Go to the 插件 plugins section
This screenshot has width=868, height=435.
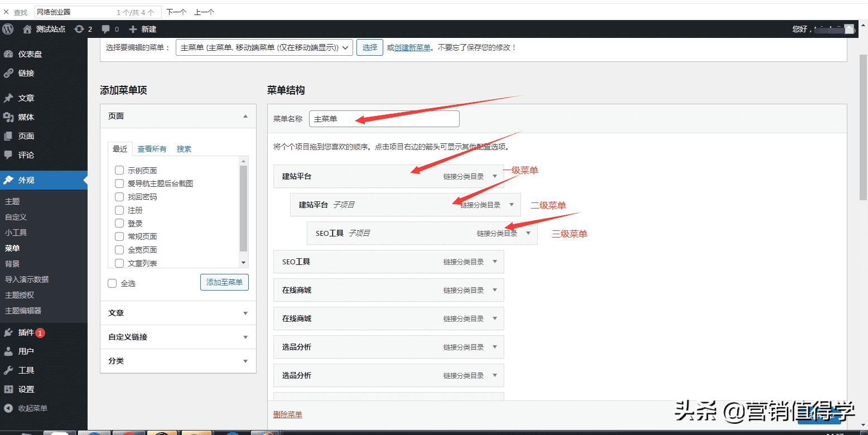coord(26,332)
